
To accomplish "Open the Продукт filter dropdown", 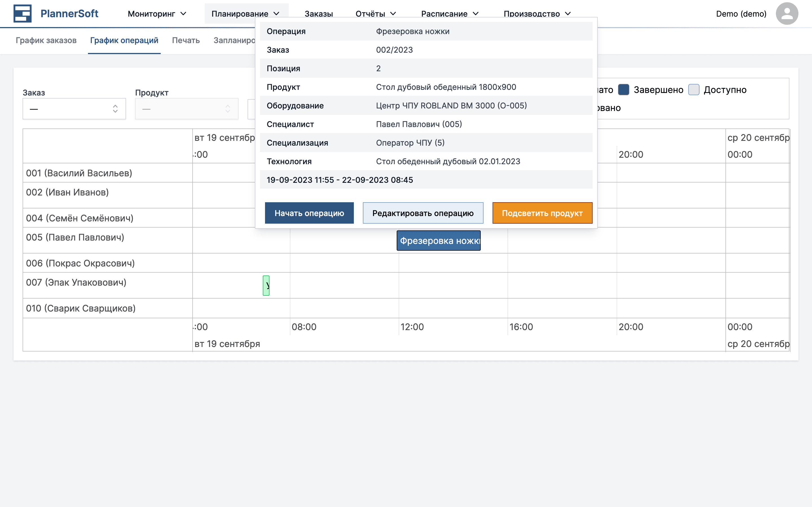I will [187, 109].
